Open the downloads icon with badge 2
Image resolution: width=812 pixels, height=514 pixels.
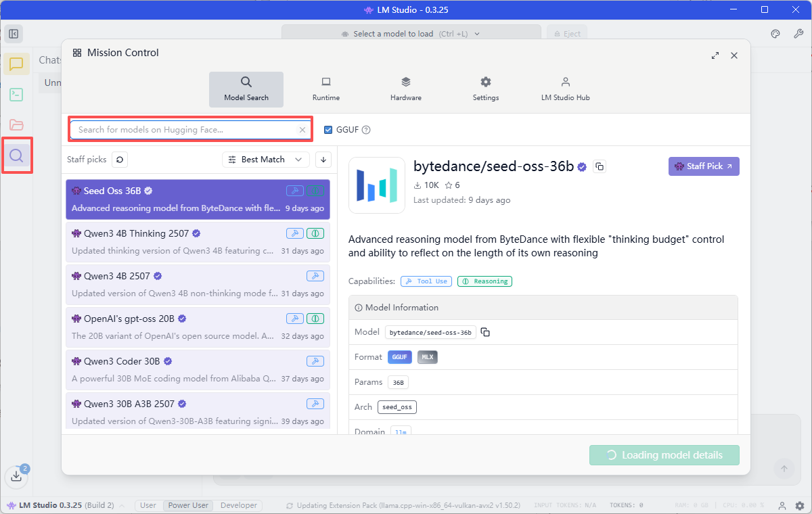tap(16, 476)
